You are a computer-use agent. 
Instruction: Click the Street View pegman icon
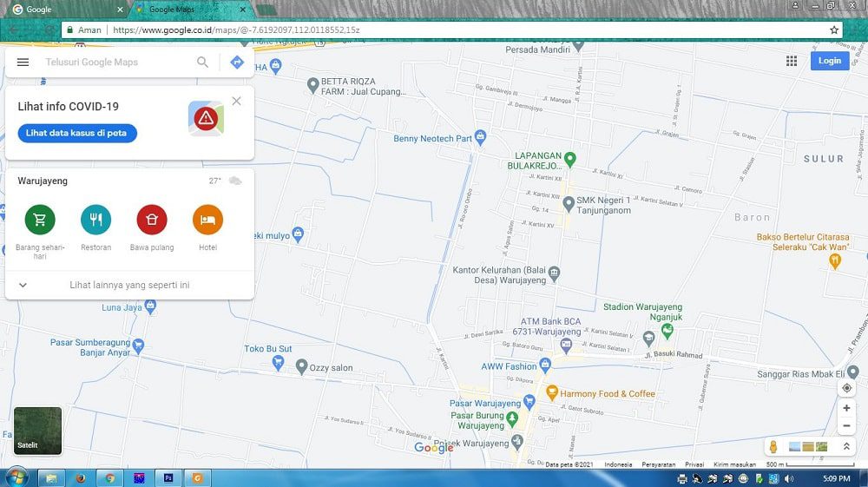tap(773, 446)
